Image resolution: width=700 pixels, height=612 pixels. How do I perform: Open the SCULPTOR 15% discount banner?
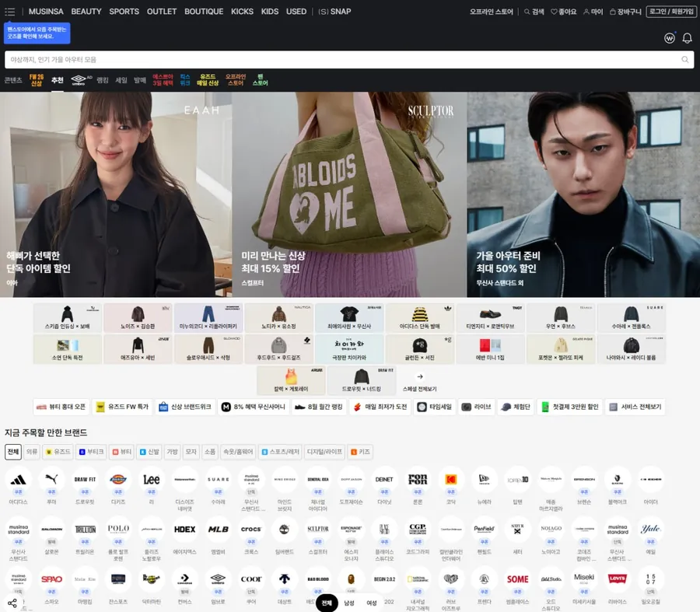(x=349, y=194)
